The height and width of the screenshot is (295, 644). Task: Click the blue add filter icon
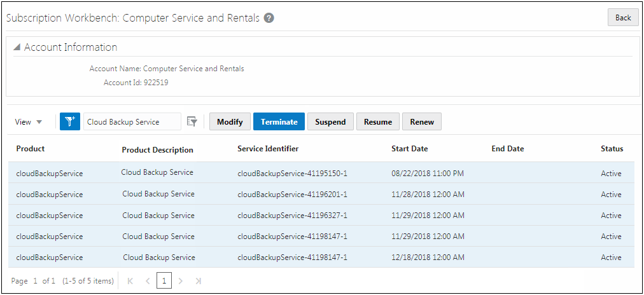70,121
